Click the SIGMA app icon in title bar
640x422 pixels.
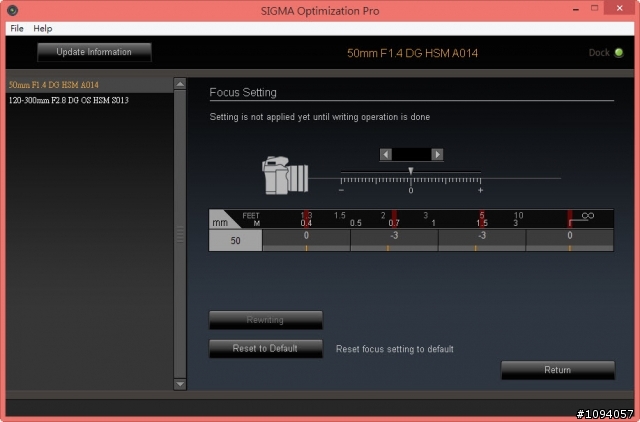(x=13, y=10)
